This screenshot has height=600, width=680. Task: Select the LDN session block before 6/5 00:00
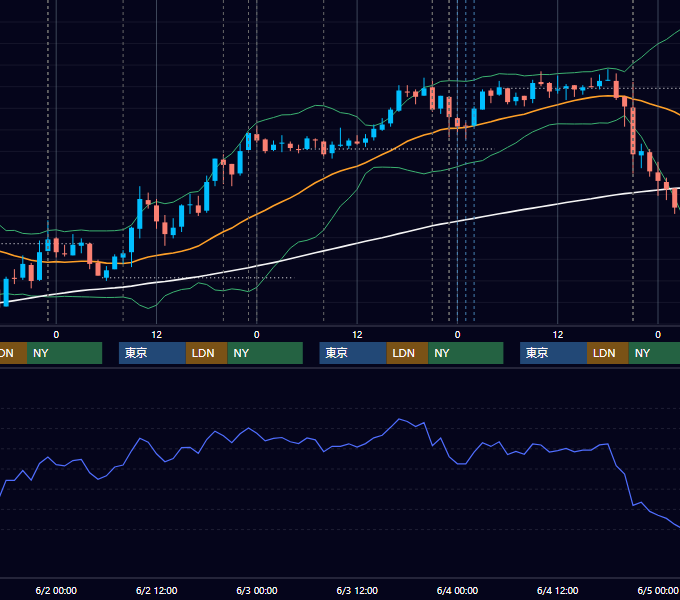click(x=608, y=353)
